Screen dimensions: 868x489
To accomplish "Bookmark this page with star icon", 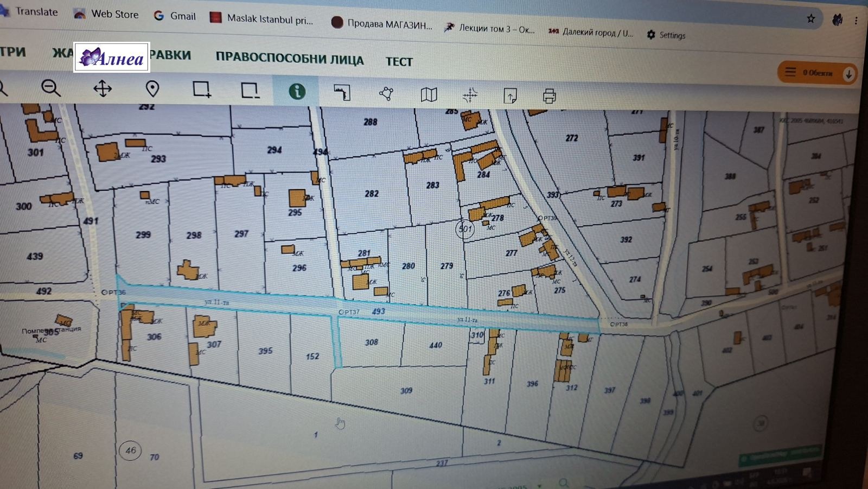I will [810, 18].
